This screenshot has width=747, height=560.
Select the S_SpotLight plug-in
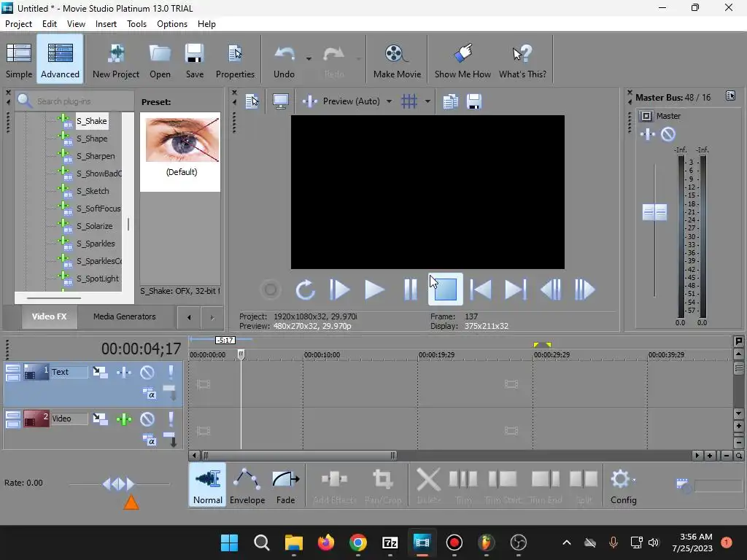[97, 279]
